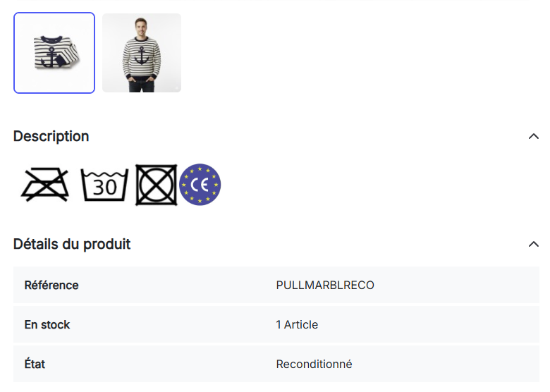
Task: Click the do-not-tumble-dry care symbol
Action: (156, 185)
